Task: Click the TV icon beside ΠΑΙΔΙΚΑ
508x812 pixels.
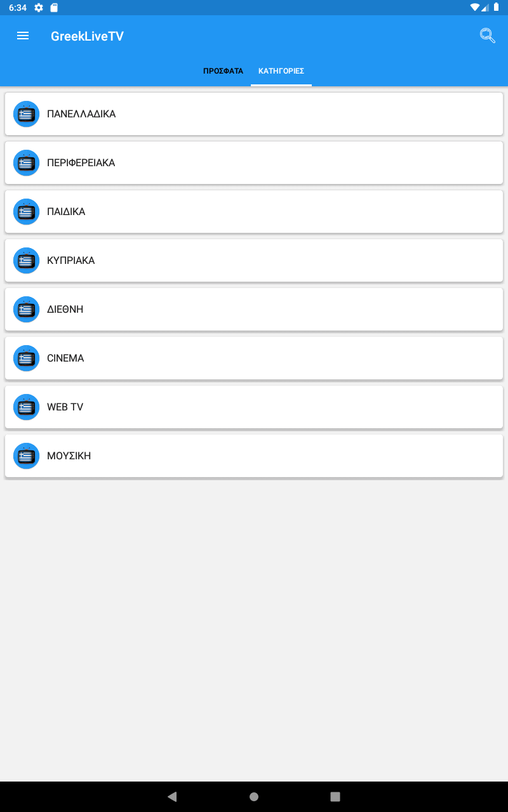Action: [26, 212]
